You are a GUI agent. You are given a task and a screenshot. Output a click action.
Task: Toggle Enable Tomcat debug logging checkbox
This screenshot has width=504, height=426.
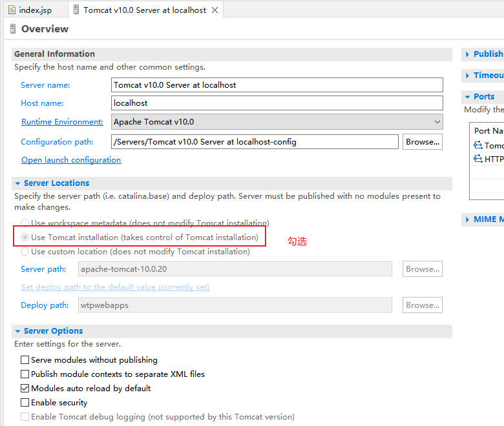[25, 417]
